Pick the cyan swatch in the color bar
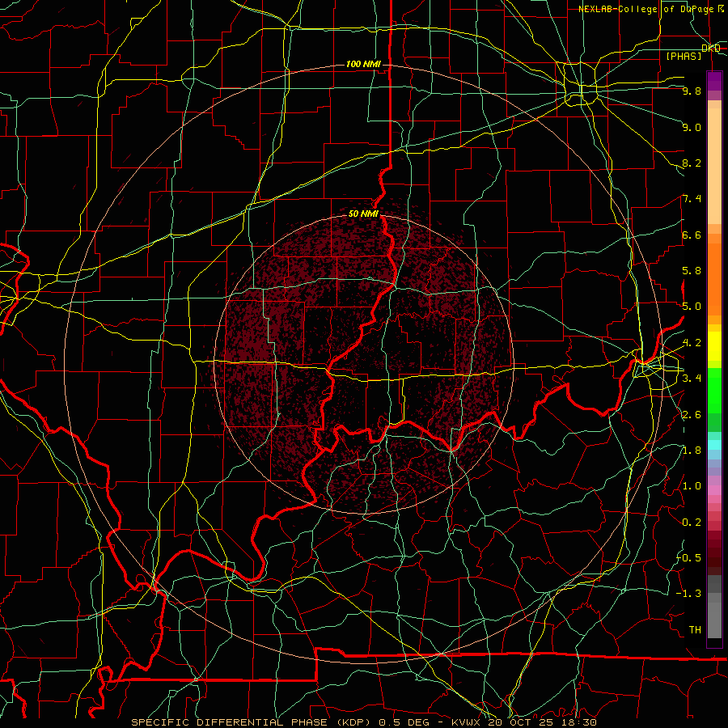 tap(714, 445)
